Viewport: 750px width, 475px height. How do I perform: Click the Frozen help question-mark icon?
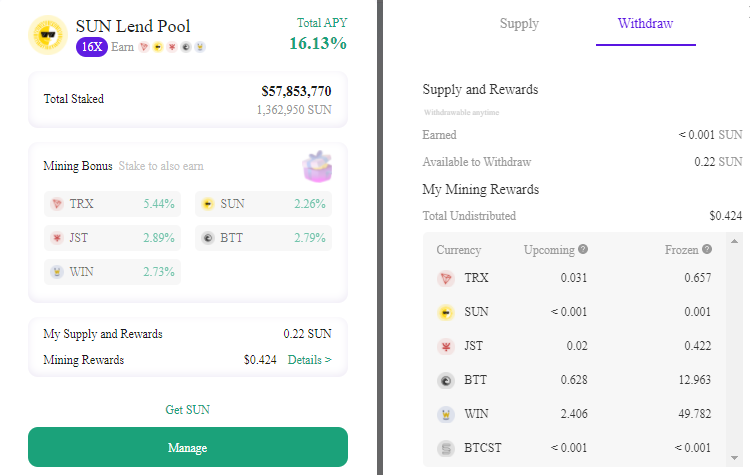point(707,249)
